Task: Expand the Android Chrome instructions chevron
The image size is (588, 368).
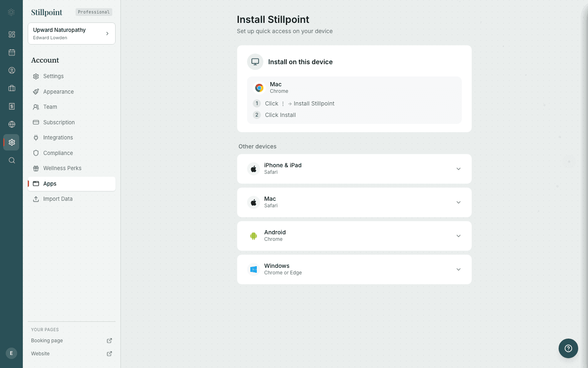Action: click(x=459, y=236)
